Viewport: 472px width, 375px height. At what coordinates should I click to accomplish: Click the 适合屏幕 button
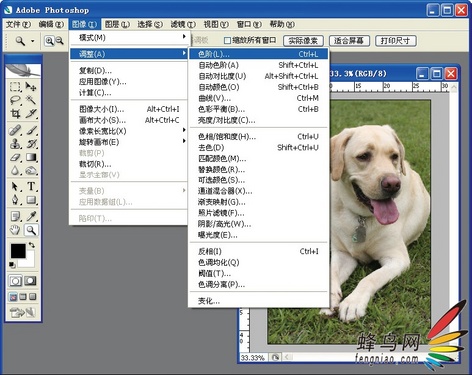coord(349,41)
